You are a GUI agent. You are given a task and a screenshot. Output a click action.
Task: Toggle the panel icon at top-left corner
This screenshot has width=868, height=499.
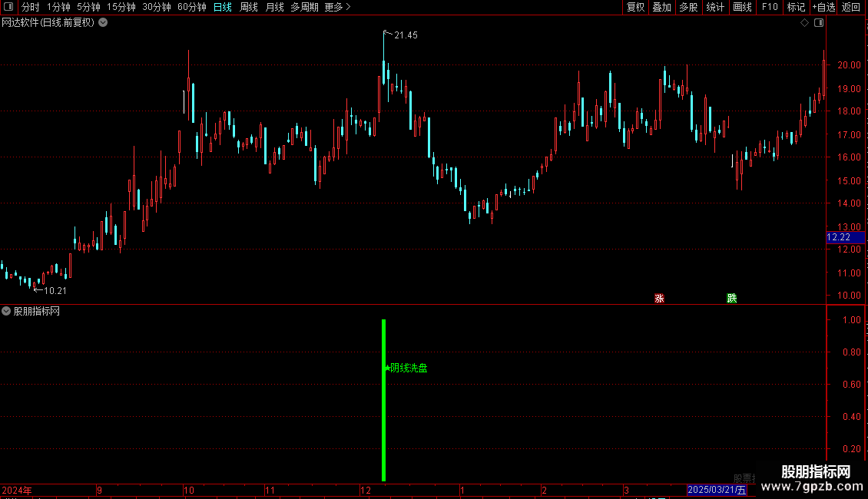[8, 7]
